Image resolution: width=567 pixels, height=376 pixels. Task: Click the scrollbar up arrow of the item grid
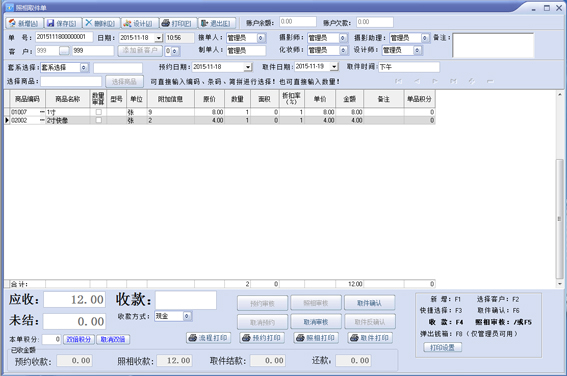[559, 94]
